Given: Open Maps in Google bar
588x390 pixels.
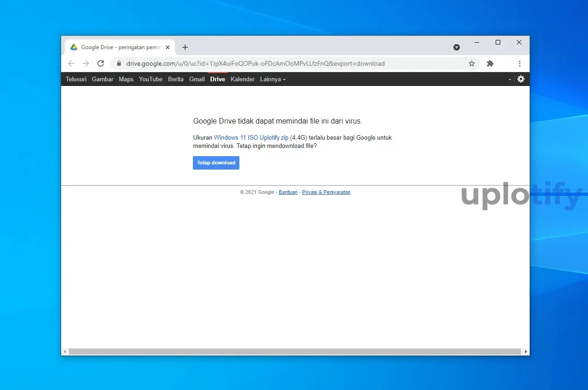Looking at the screenshot, I should point(126,79).
